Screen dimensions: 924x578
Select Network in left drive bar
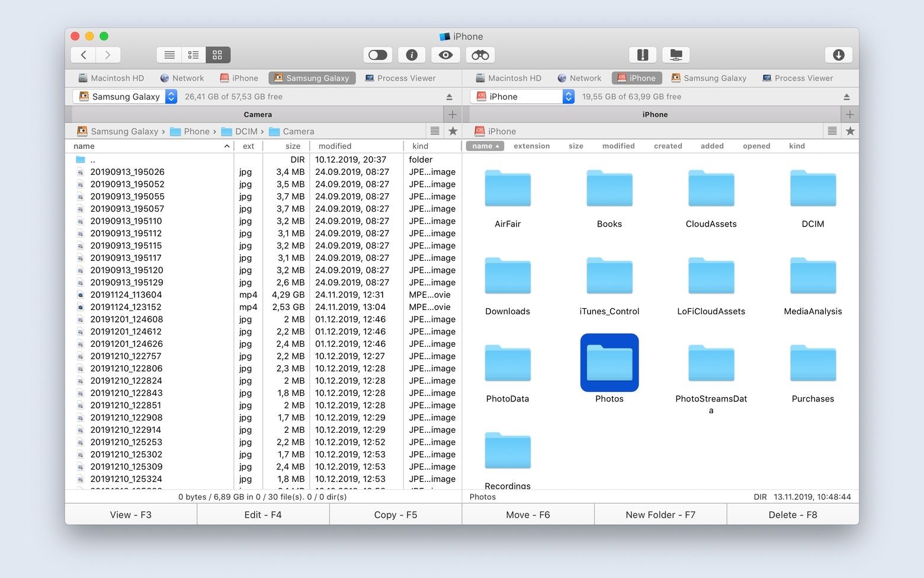pyautogui.click(x=182, y=78)
